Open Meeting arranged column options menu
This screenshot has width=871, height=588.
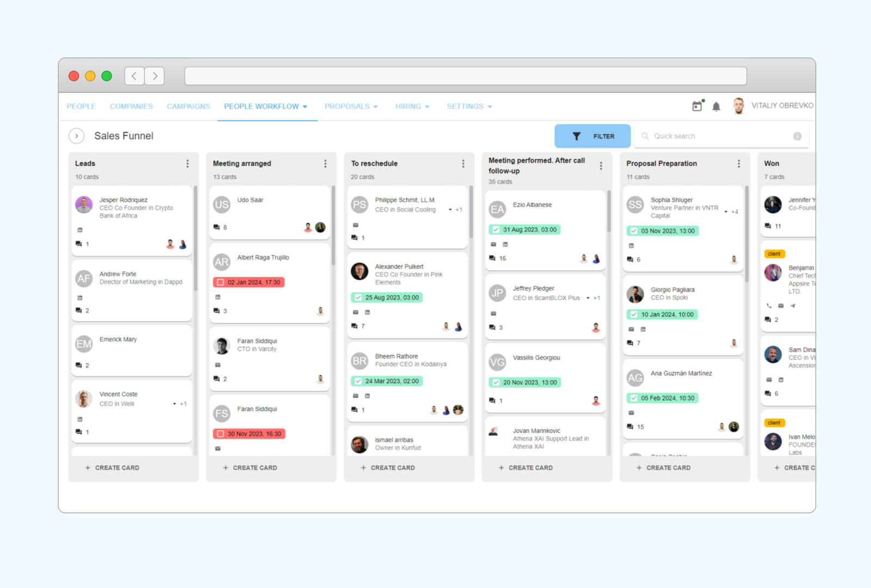325,164
